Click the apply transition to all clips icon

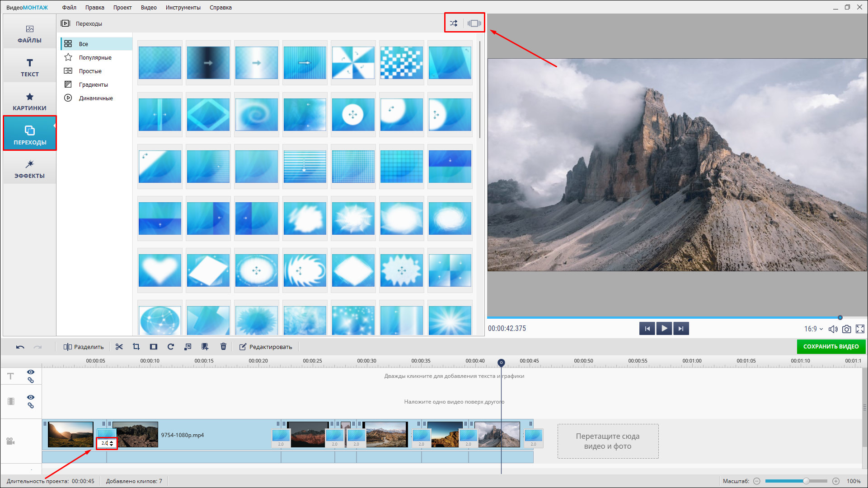pos(474,23)
